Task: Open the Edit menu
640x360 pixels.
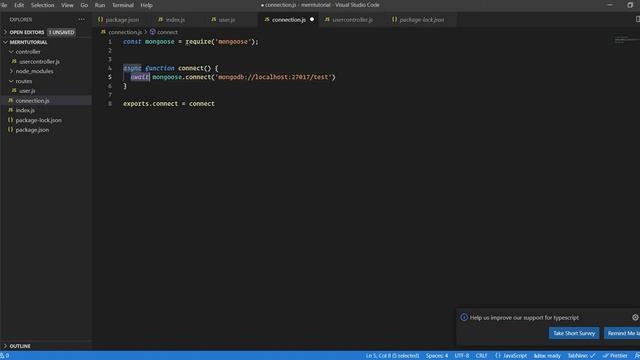Action: point(19,5)
